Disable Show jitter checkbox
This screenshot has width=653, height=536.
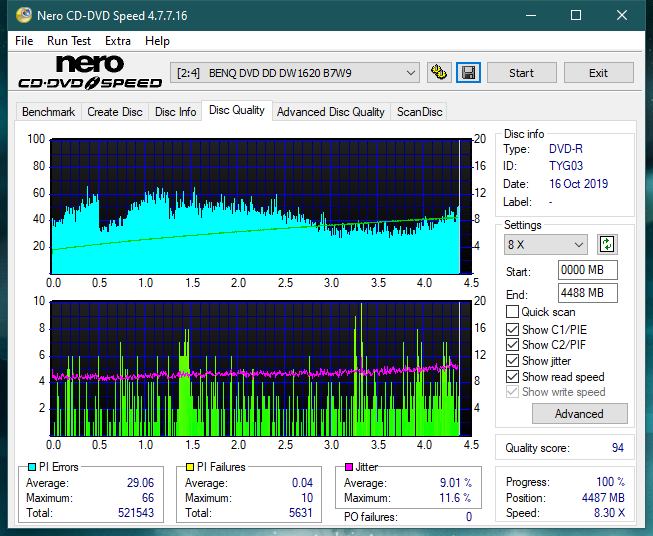[512, 361]
